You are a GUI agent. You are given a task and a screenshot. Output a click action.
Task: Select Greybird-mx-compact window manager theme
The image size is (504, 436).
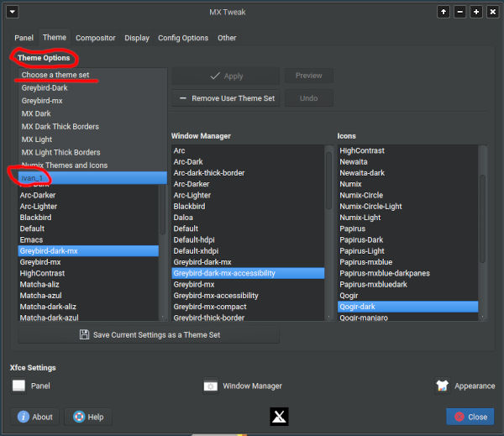[x=248, y=307]
